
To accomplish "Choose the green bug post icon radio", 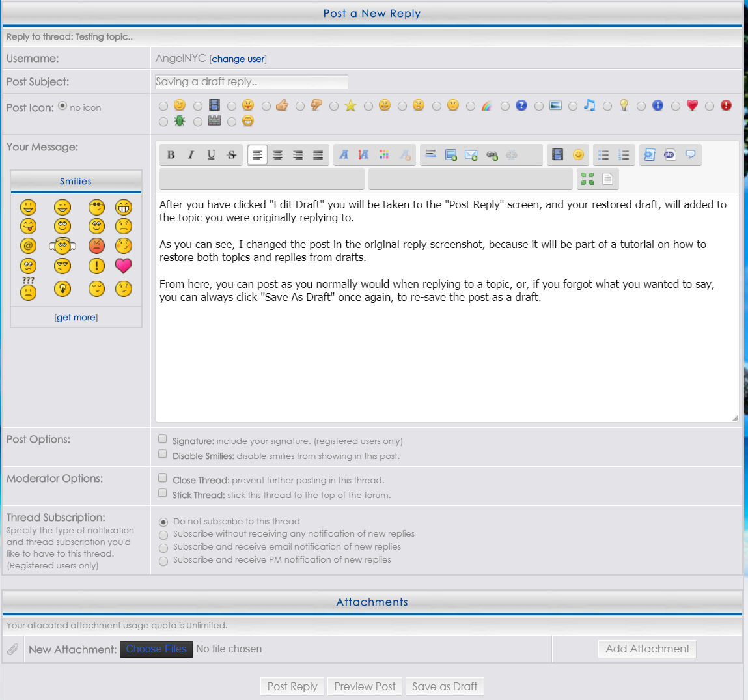I will [163, 122].
